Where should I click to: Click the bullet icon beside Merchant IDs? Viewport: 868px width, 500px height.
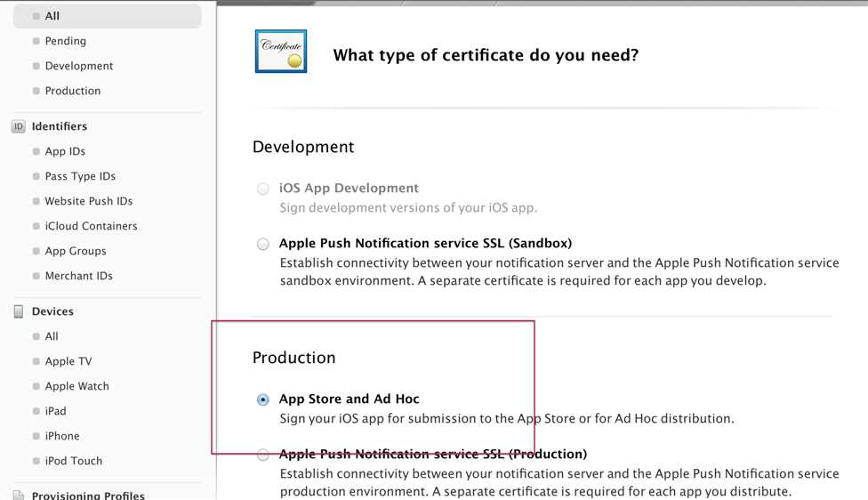tap(36, 276)
